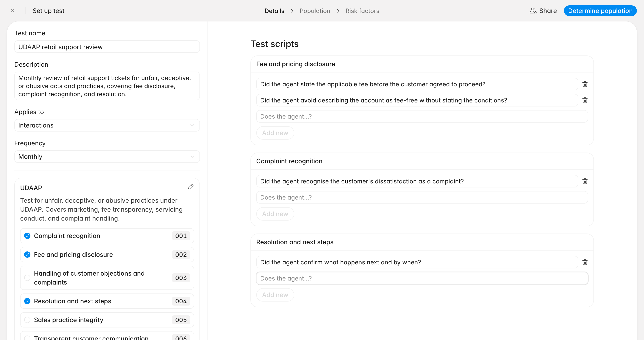Viewport: 644px width, 340px height.
Task: Edit the UDAAP section with pencil icon
Action: [x=191, y=187]
